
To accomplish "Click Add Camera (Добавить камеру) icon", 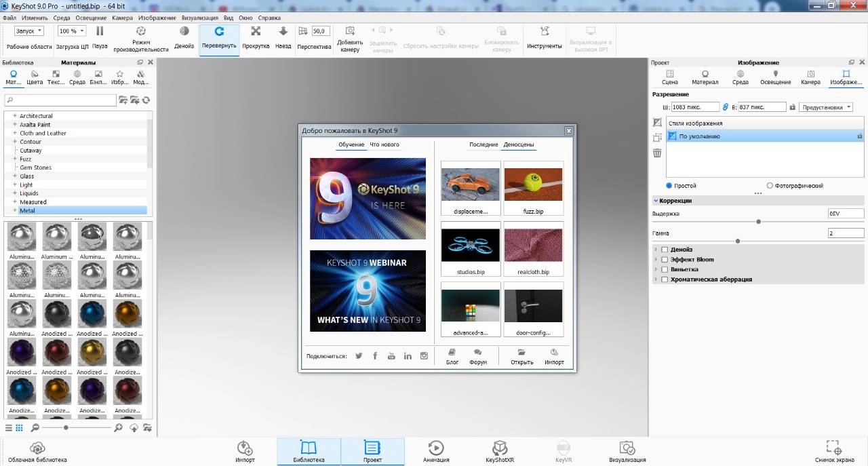I will point(350,31).
